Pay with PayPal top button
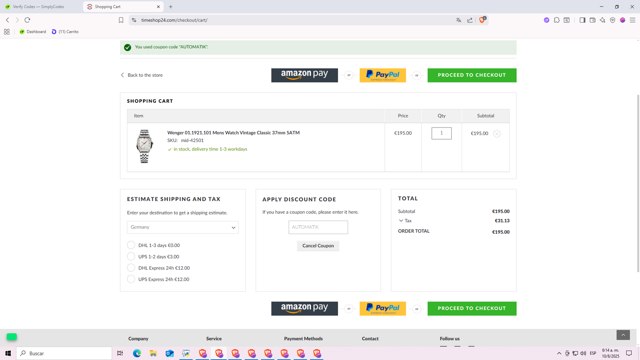The image size is (640, 360). coord(382,75)
